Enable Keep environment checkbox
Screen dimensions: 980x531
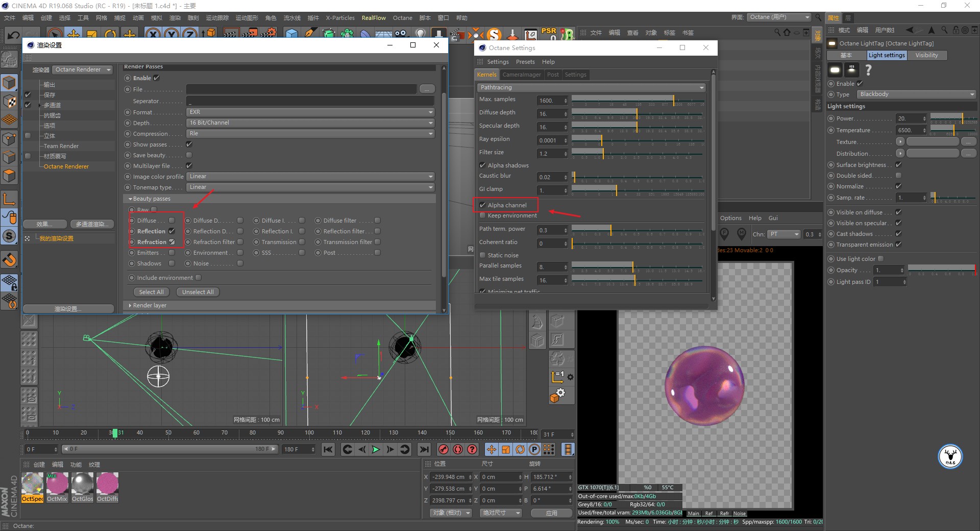pyautogui.click(x=482, y=215)
